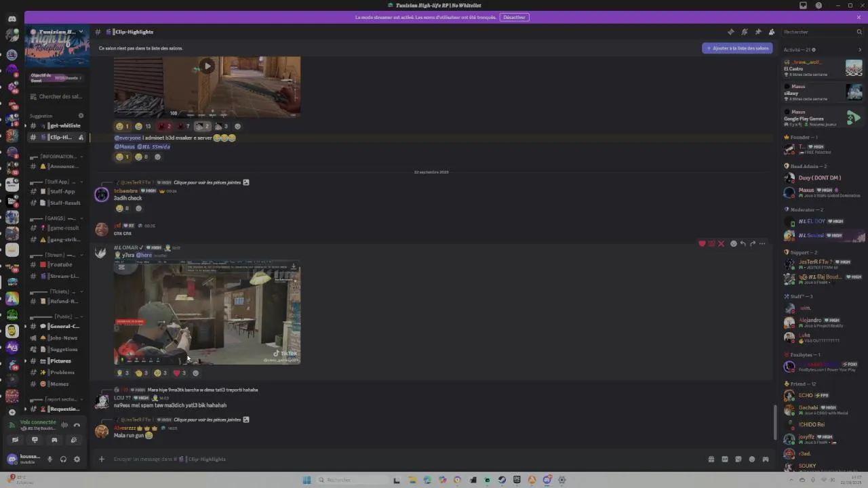The height and width of the screenshot is (488, 868).
Task: Forward message icon in hover toolbar
Action: click(752, 243)
